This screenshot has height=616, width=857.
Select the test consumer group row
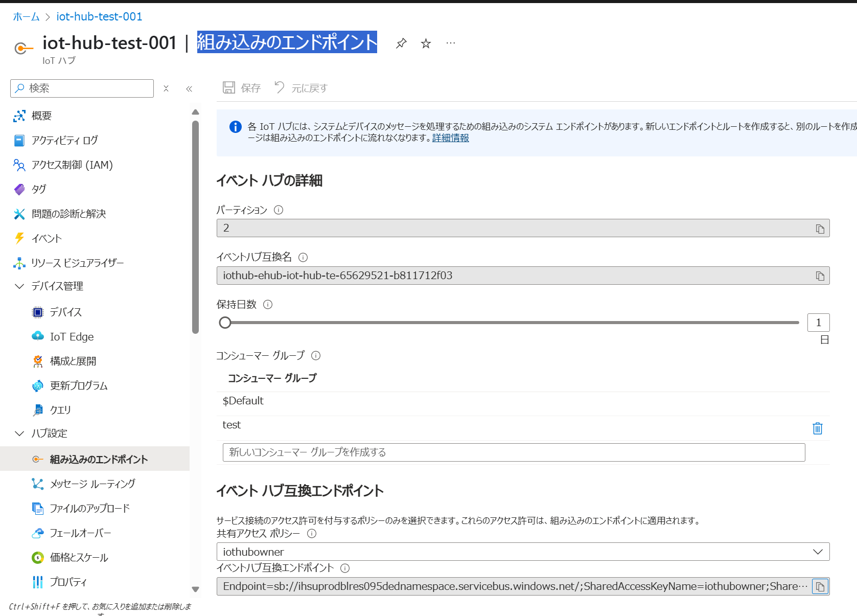tap(523, 428)
